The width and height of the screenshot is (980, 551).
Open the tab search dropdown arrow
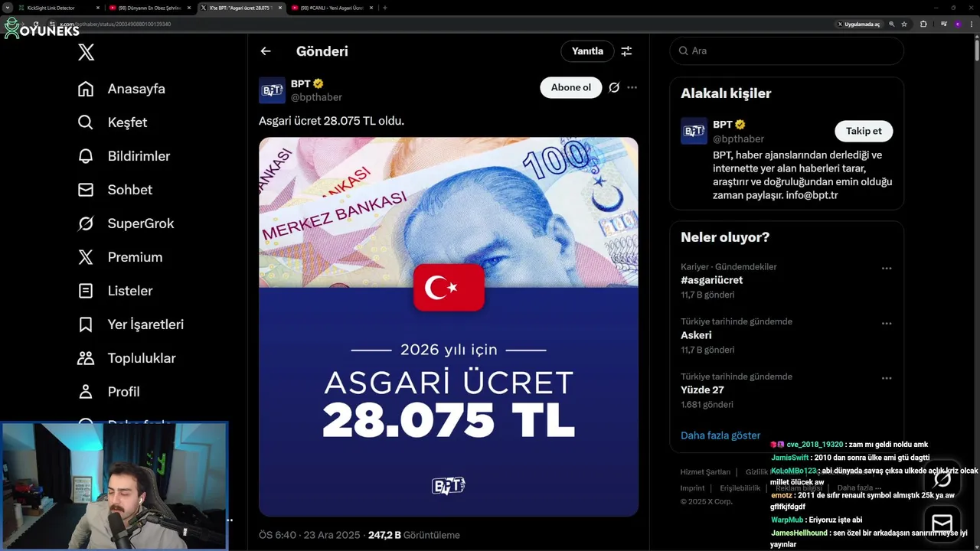click(7, 8)
